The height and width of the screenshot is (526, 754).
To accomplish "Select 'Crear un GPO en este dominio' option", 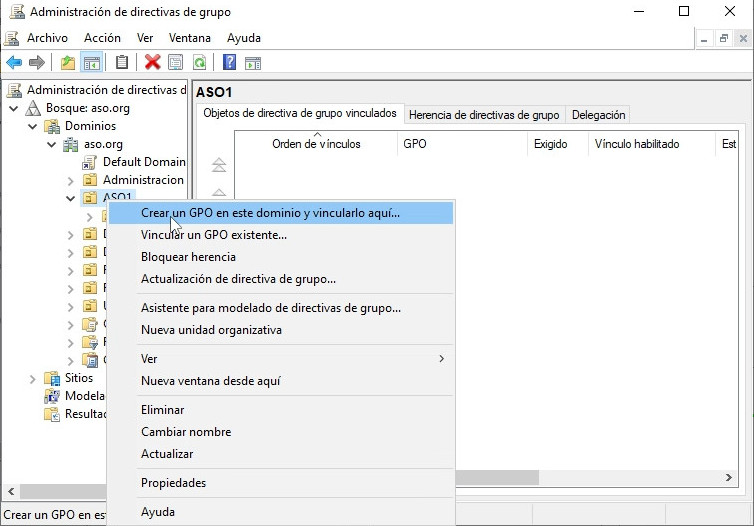I will click(x=270, y=213).
